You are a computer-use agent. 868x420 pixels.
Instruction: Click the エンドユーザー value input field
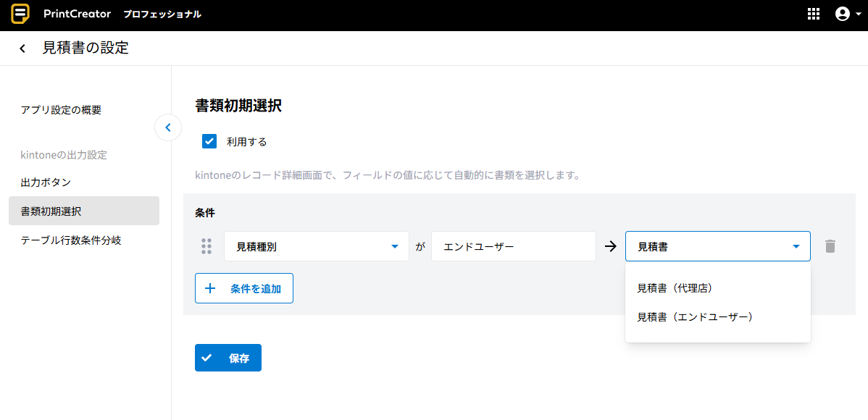tap(513, 246)
